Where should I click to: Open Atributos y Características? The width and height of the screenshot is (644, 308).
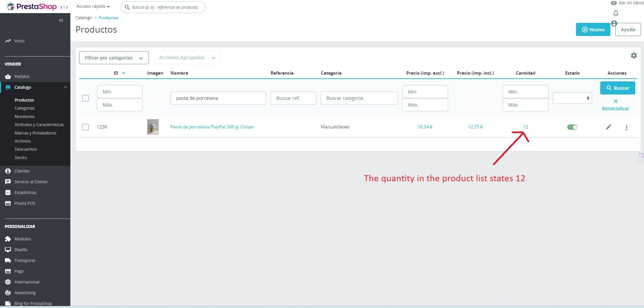(x=39, y=124)
